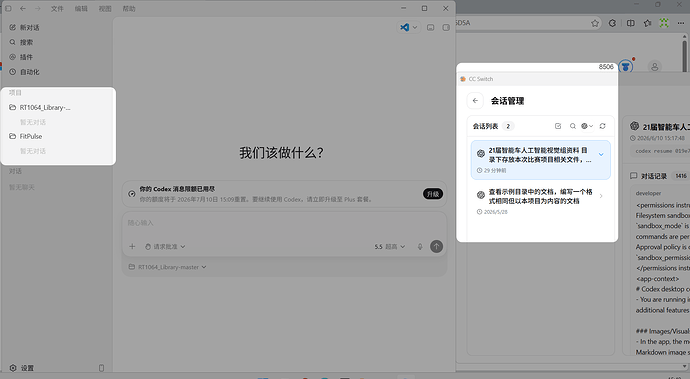Viewport: 690px width, 379px height.
Task: Click the browser extensions puzzle icon
Action: tap(613, 23)
